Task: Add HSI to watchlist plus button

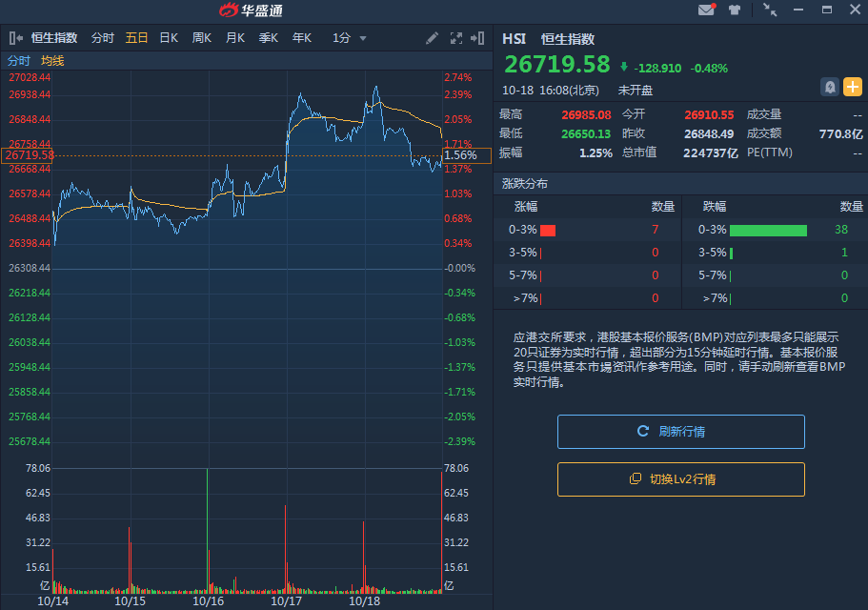Action: pos(852,87)
